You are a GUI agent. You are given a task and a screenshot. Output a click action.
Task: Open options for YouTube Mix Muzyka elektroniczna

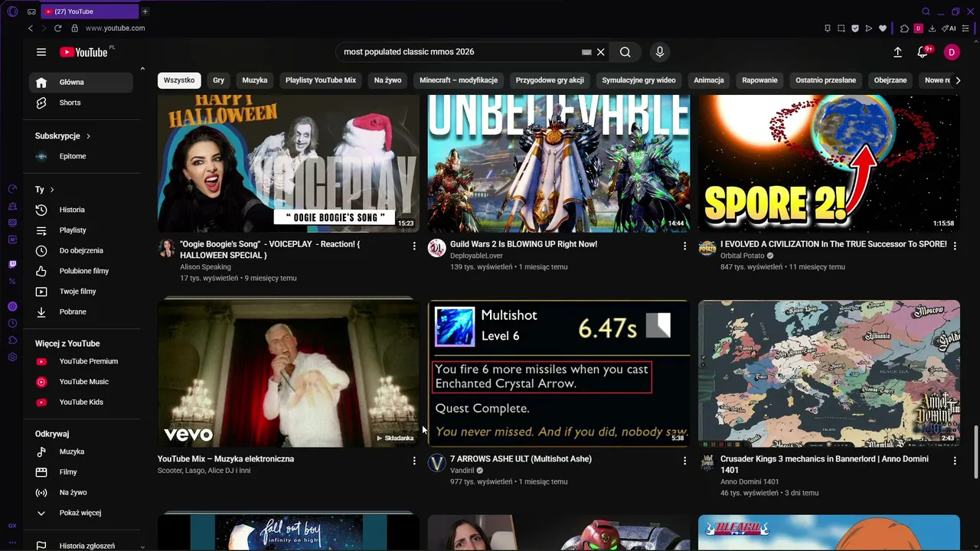(414, 461)
